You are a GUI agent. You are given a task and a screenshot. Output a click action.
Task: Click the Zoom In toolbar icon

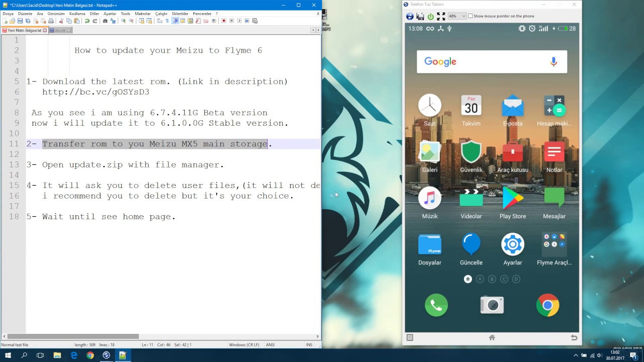(x=123, y=21)
